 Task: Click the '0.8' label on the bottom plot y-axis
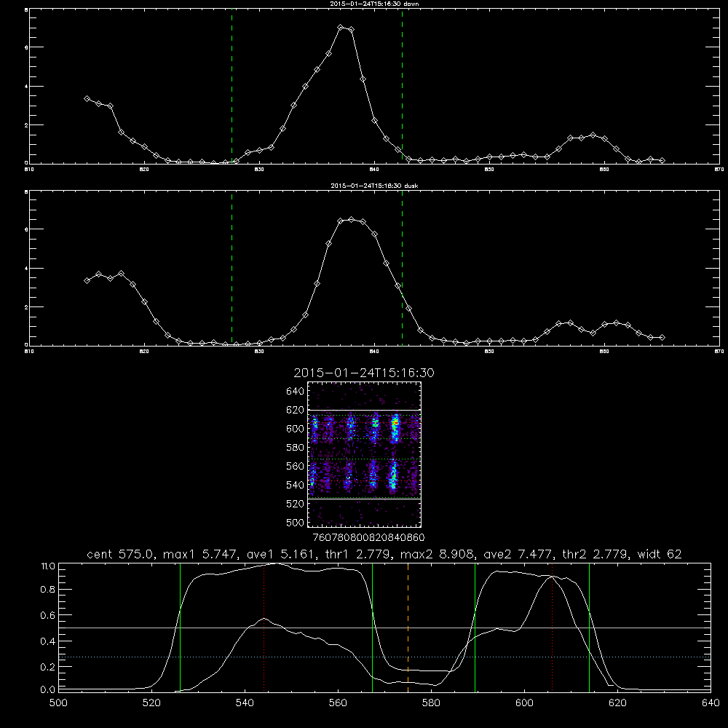tap(48, 590)
